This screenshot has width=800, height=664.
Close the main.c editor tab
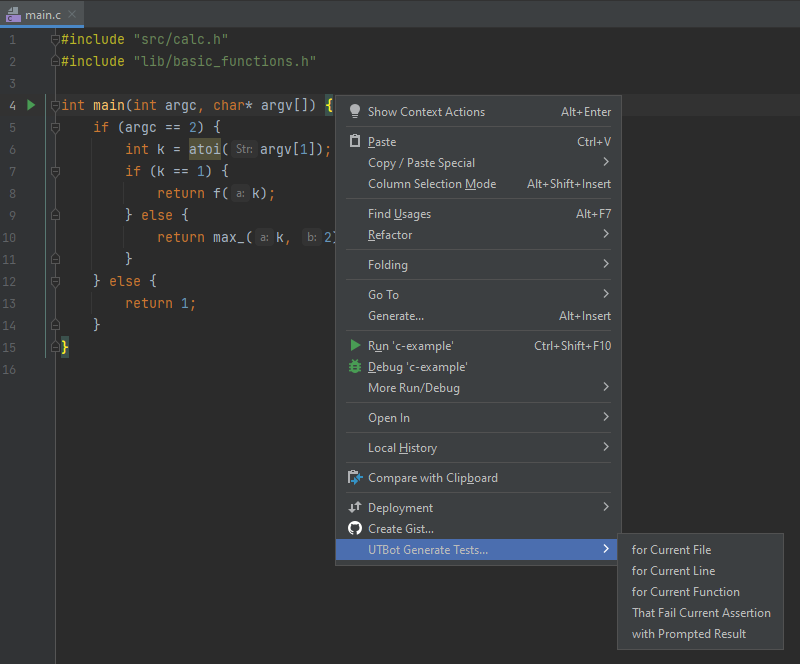(x=72, y=14)
